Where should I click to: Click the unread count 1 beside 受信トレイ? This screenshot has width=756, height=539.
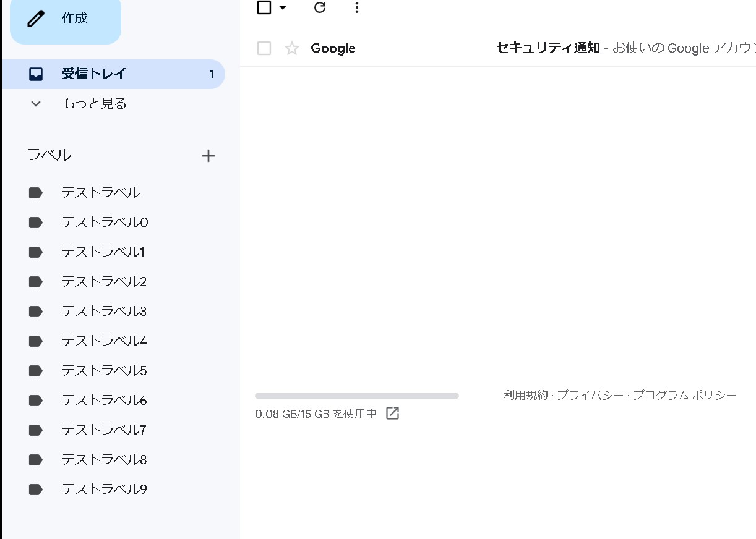211,74
